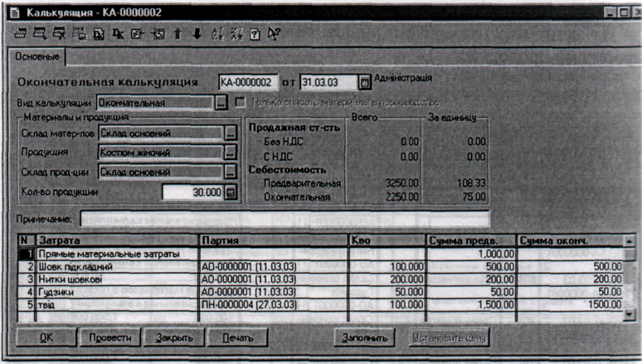Click the Провести button
Screen dimensions: 642x364
110,337
